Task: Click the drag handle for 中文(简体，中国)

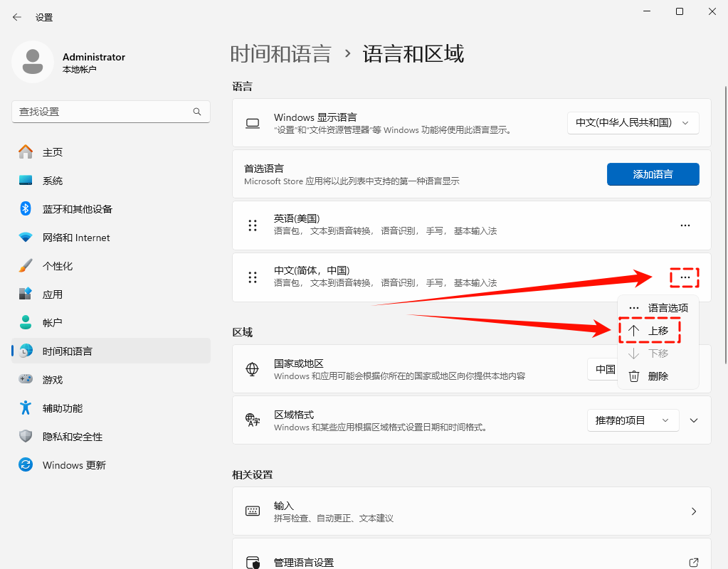Action: 253,277
